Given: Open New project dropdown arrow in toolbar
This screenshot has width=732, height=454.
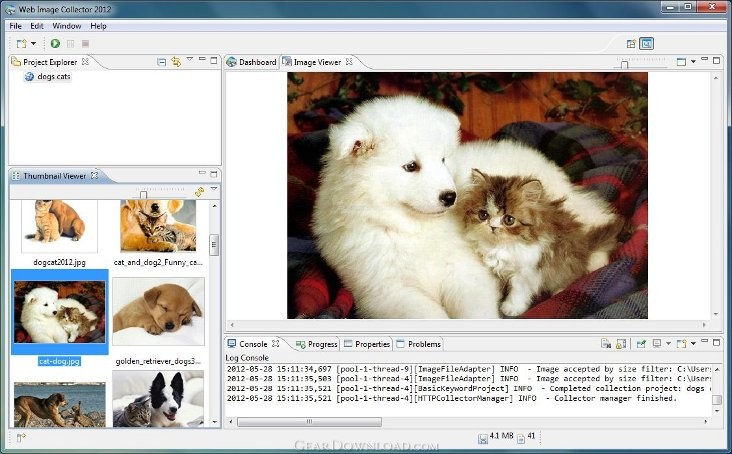Looking at the screenshot, I should click(34, 43).
